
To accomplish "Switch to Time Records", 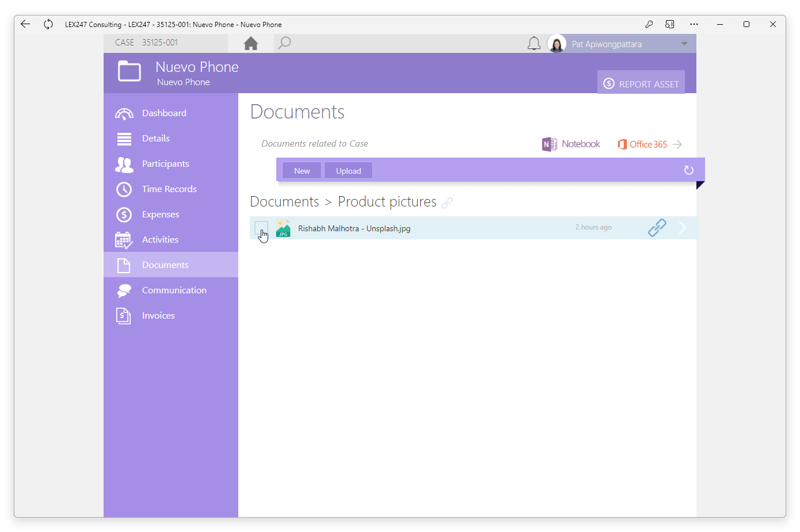I will 171,189.
